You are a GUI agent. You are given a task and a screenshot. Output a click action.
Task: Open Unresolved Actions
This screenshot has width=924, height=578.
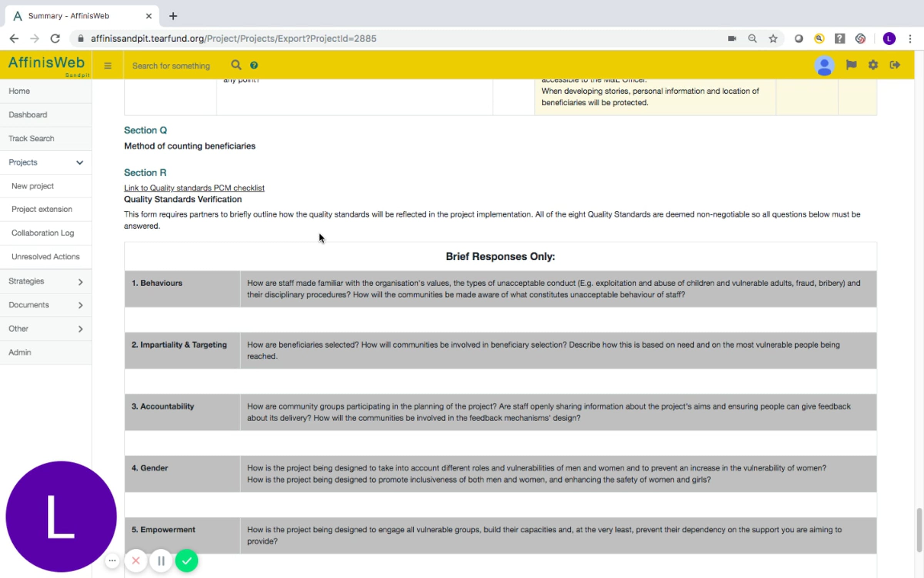click(x=46, y=257)
